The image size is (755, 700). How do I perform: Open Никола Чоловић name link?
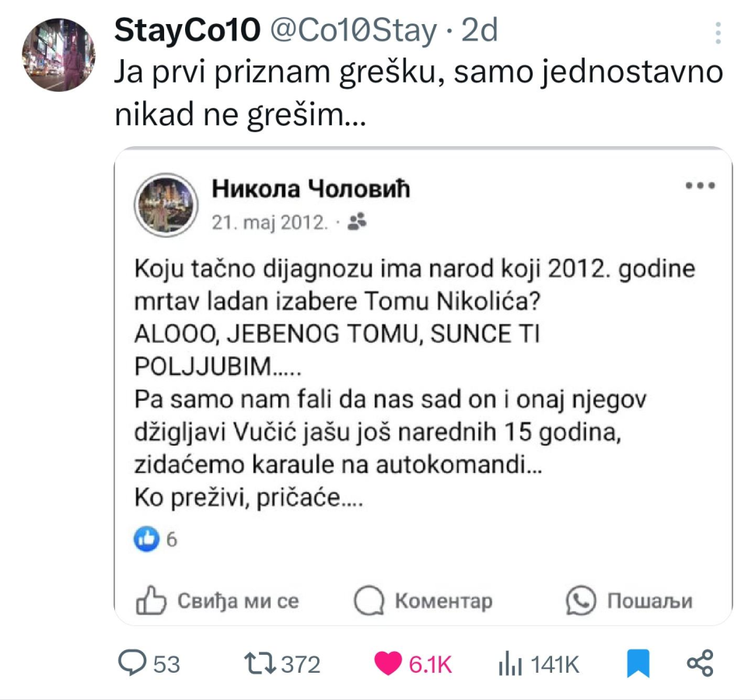pyautogui.click(x=310, y=188)
